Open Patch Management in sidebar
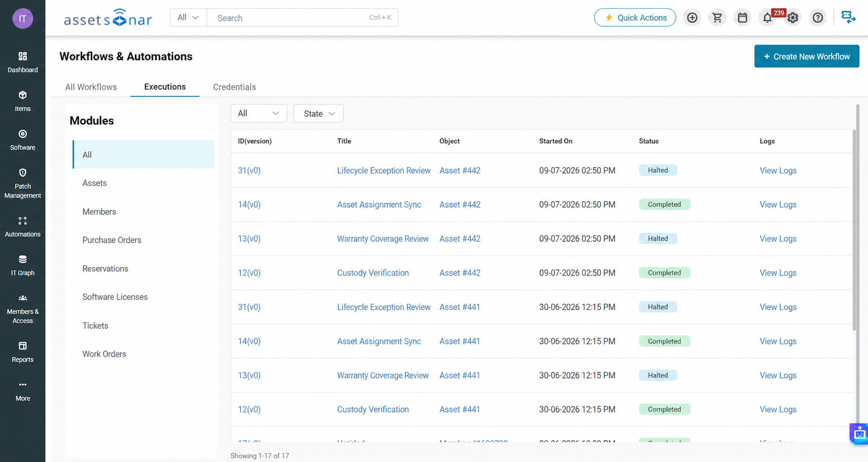868x462 pixels. click(22, 183)
